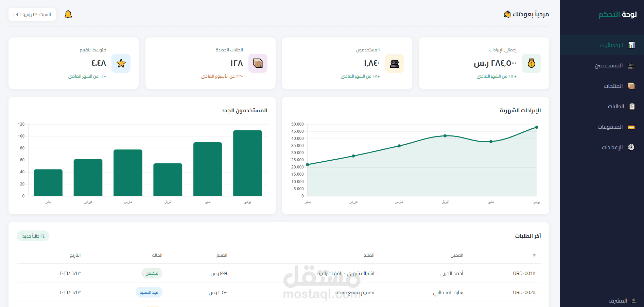Open المستخدمين menu item
Image resolution: width=644 pixels, height=307 pixels.
click(x=602, y=65)
